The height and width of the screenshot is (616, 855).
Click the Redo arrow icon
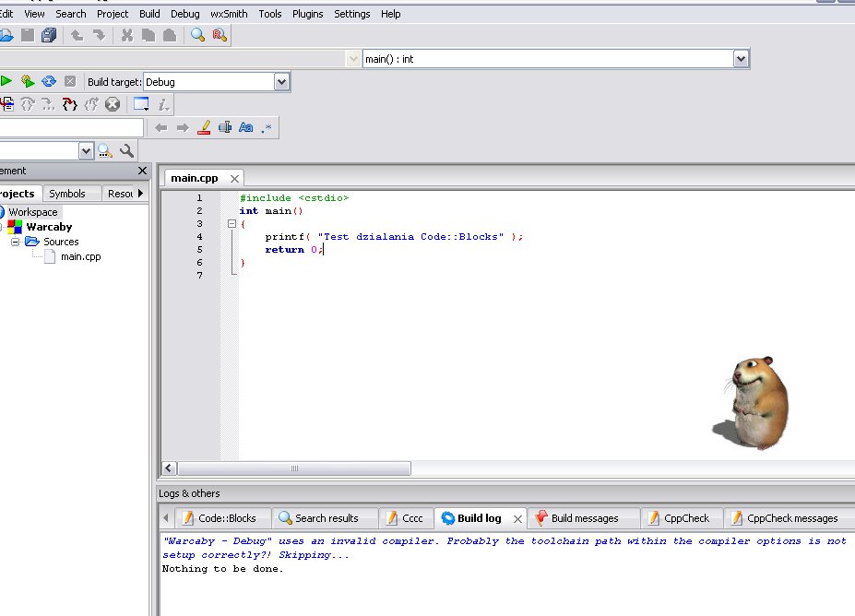click(x=100, y=35)
